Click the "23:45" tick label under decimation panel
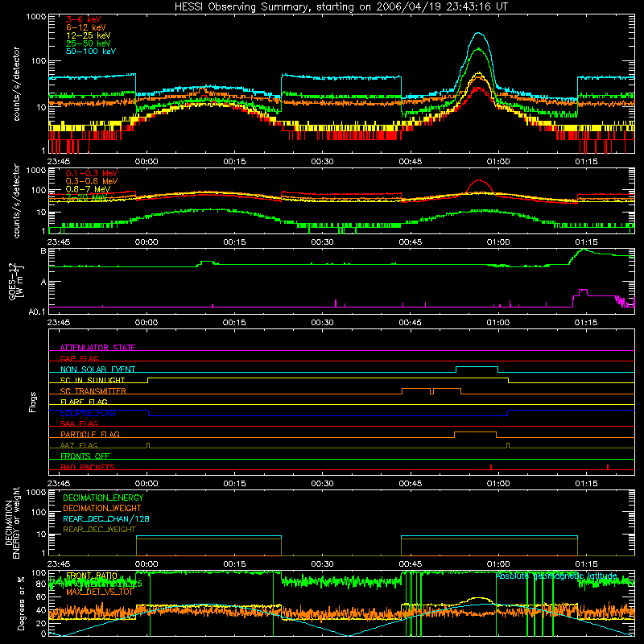This screenshot has width=644, height=644. coord(59,564)
